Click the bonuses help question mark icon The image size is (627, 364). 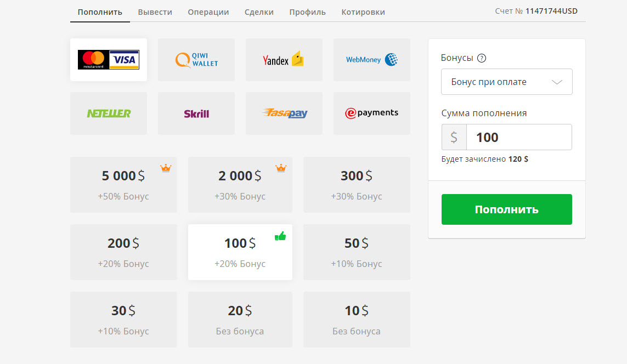tap(482, 58)
